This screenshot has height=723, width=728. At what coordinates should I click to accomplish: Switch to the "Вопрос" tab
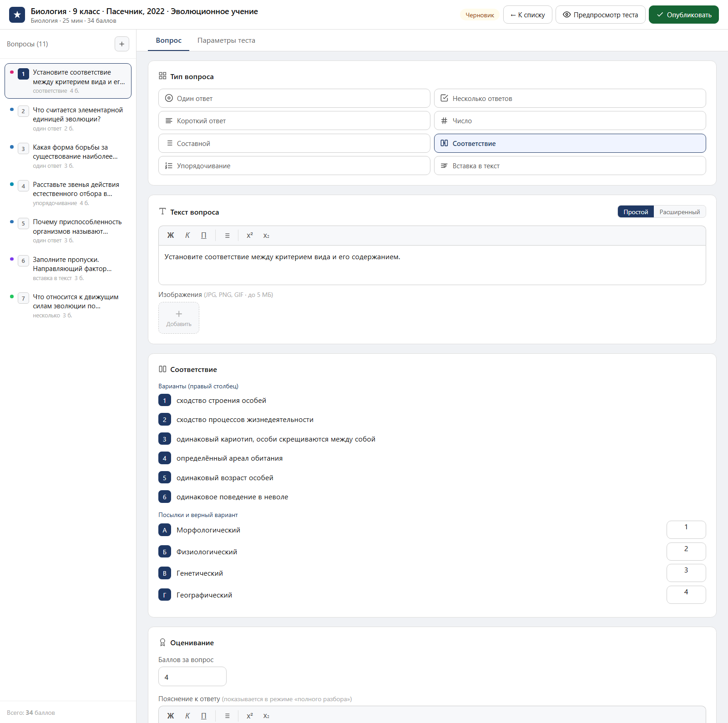pyautogui.click(x=169, y=40)
